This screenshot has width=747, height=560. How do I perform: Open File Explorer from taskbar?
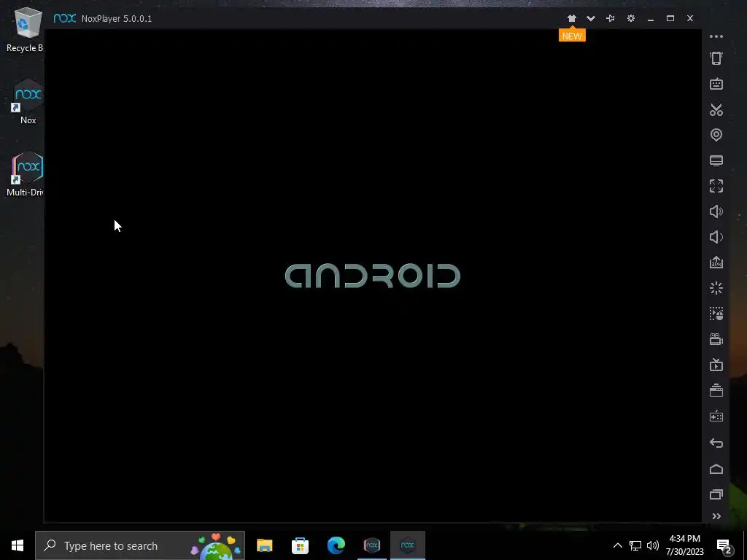point(264,545)
